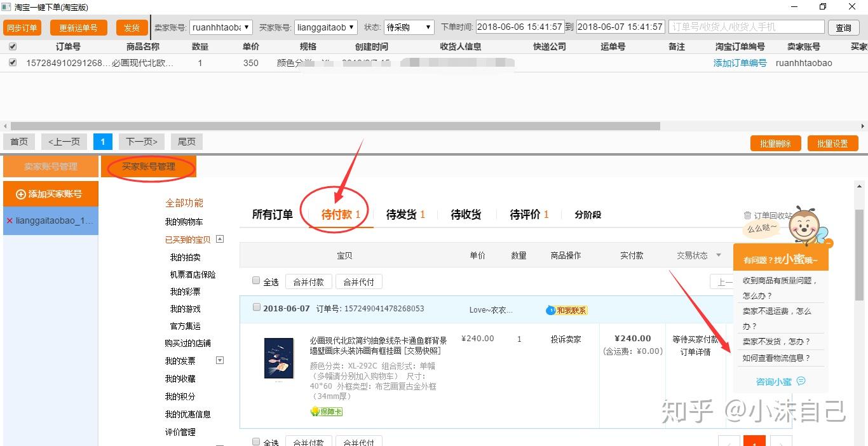Open the 待收货 tab
Image resolution: width=868 pixels, height=446 pixels.
click(x=466, y=215)
